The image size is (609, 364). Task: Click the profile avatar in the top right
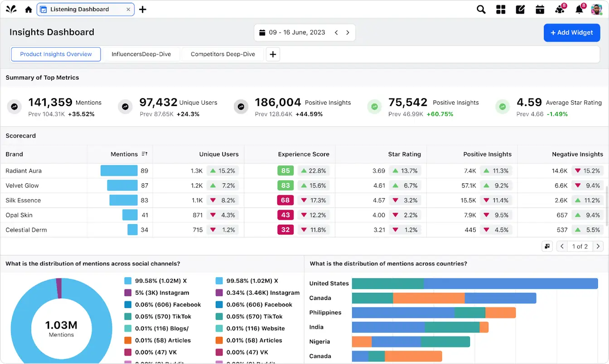point(597,9)
